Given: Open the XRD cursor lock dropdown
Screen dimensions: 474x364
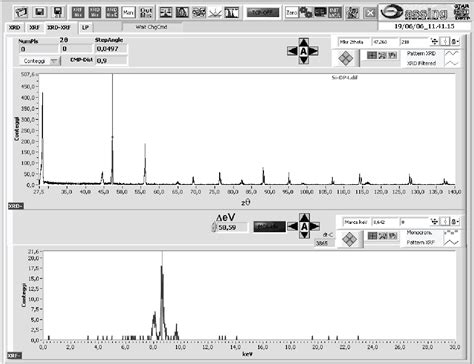Looking at the screenshot, I should pos(455,42).
